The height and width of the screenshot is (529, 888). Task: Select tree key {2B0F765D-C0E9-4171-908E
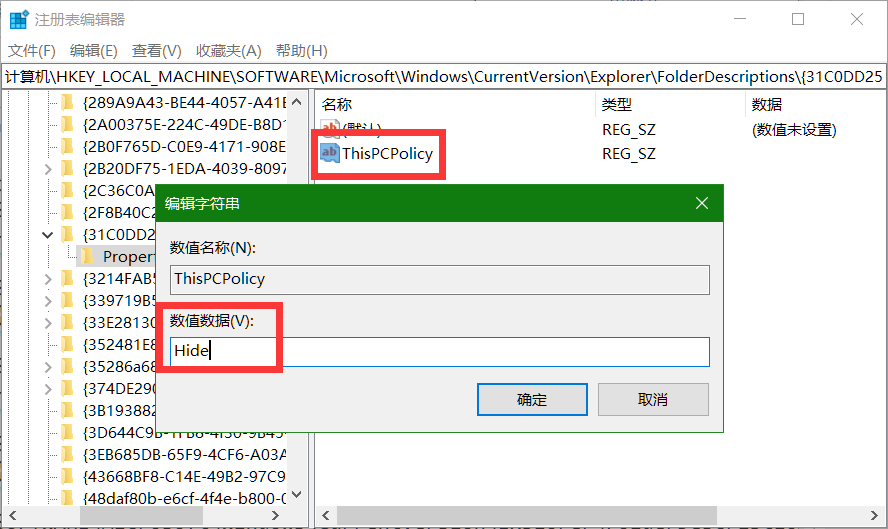click(185, 147)
